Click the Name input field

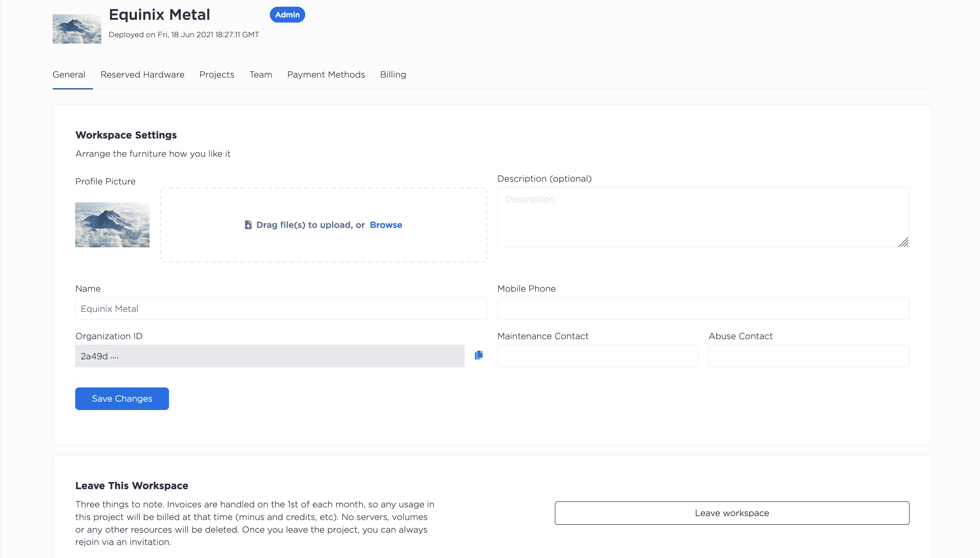pyautogui.click(x=281, y=308)
